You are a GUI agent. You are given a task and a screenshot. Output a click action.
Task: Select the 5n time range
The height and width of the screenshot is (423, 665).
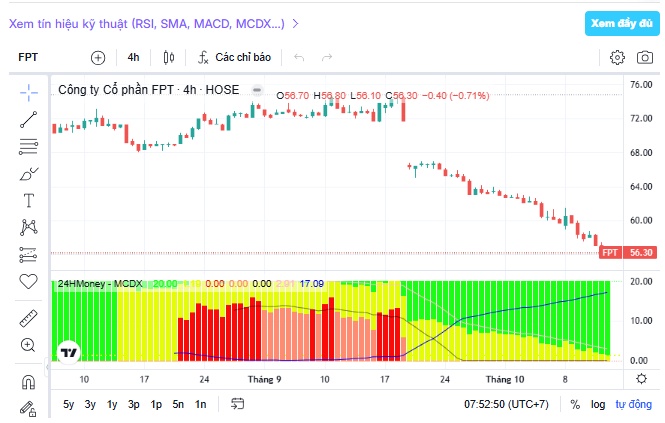[x=178, y=404]
